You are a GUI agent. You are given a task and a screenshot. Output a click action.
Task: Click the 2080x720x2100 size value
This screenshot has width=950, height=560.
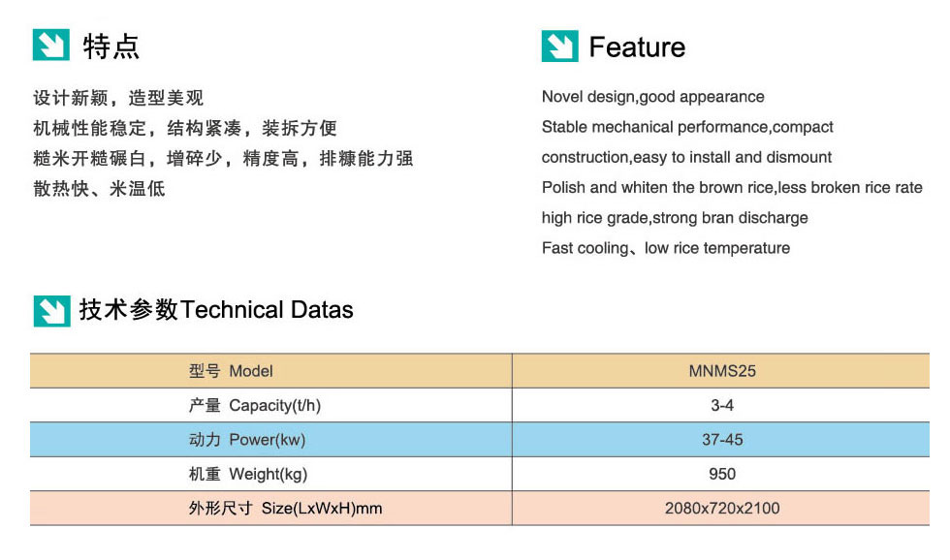click(x=722, y=509)
